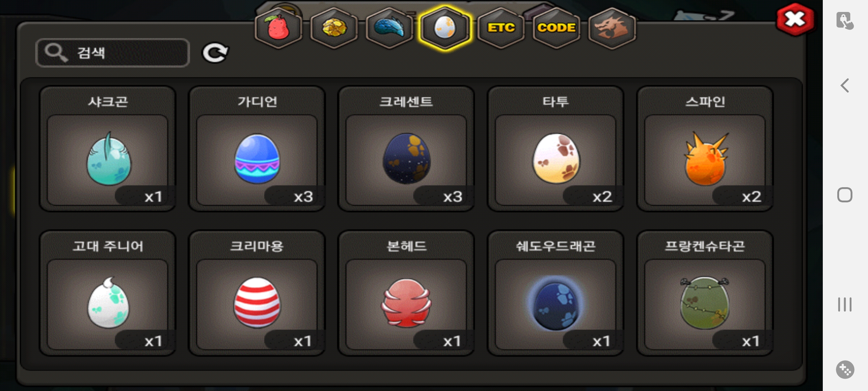Pick the 본헤드 red bone egg
The width and height of the screenshot is (868, 391).
click(406, 293)
